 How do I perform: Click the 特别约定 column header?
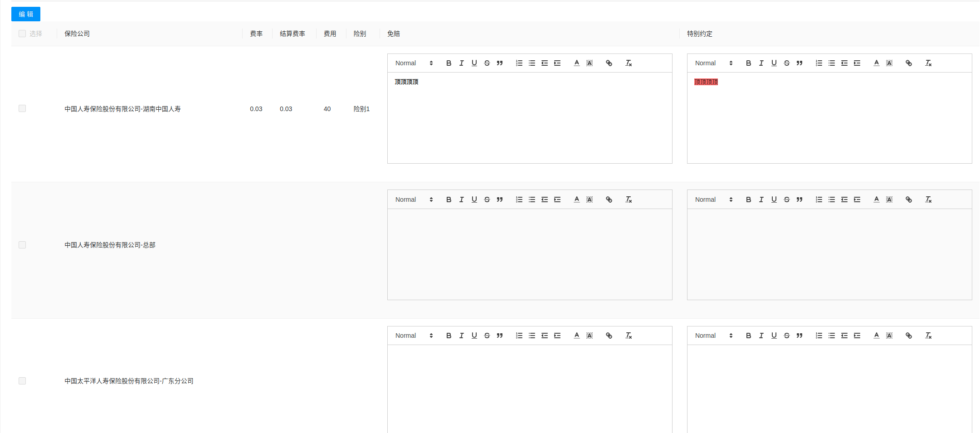click(700, 34)
